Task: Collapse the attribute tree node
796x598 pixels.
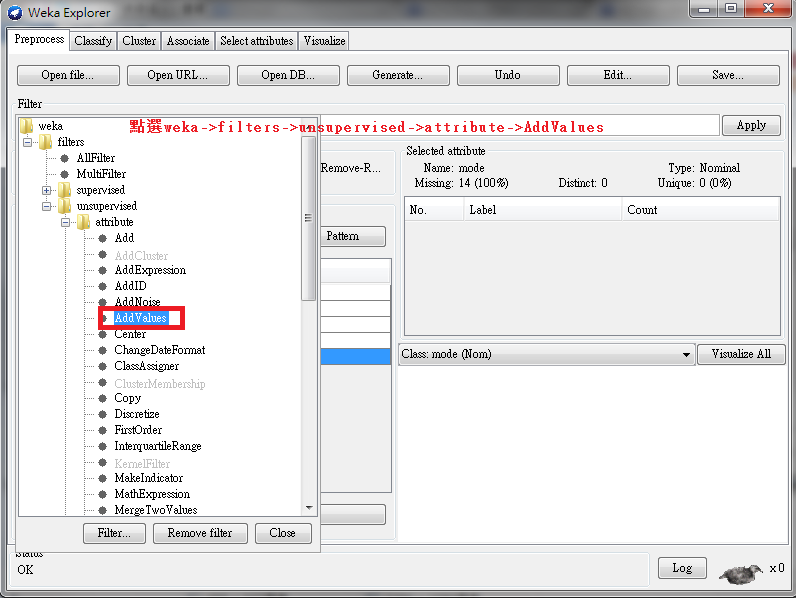Action: (65, 222)
